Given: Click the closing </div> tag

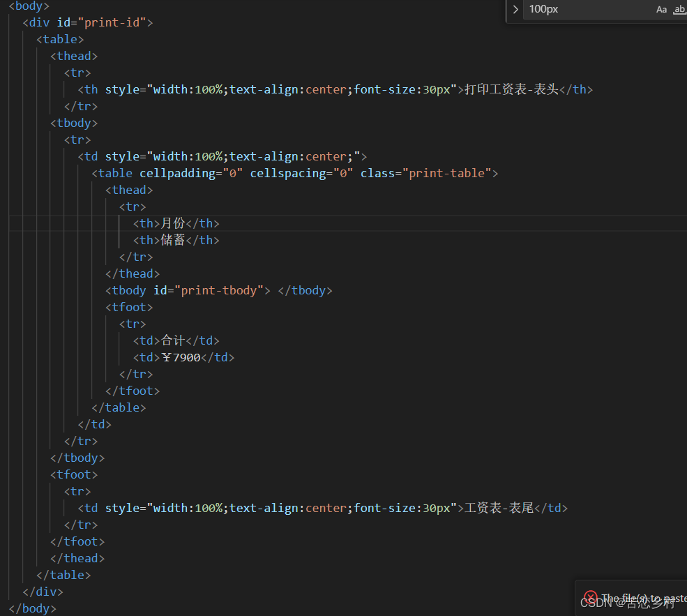Looking at the screenshot, I should (43, 592).
